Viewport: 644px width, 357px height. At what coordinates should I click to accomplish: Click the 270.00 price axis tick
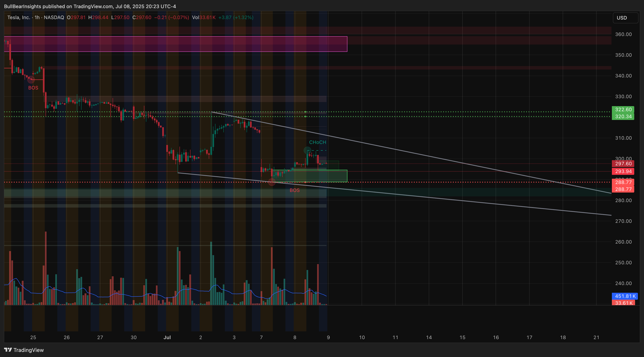pyautogui.click(x=623, y=221)
